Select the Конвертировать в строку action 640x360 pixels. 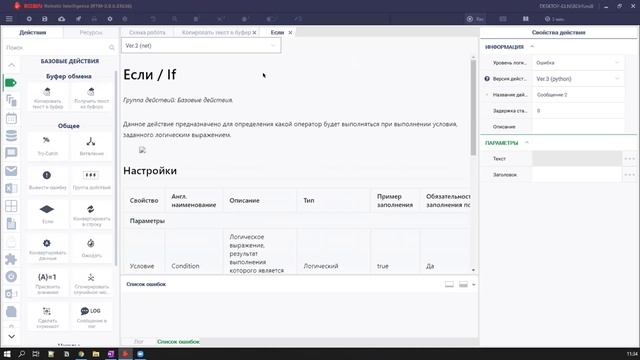point(91,214)
